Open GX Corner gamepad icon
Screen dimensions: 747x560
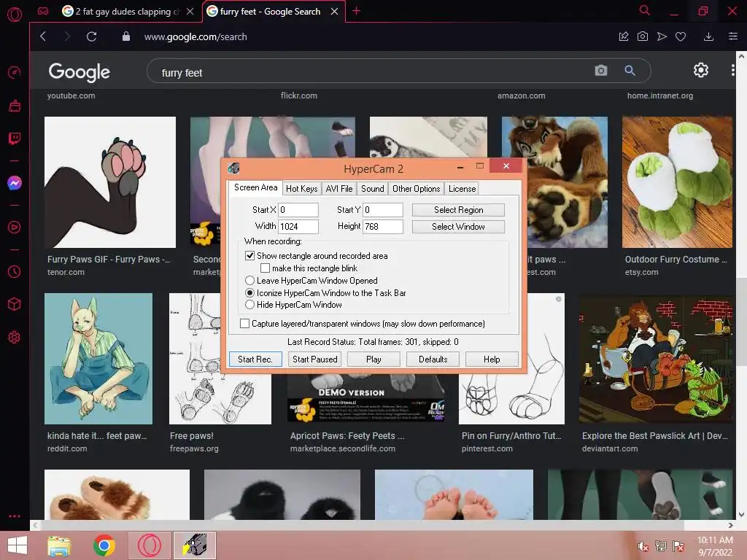(x=43, y=11)
